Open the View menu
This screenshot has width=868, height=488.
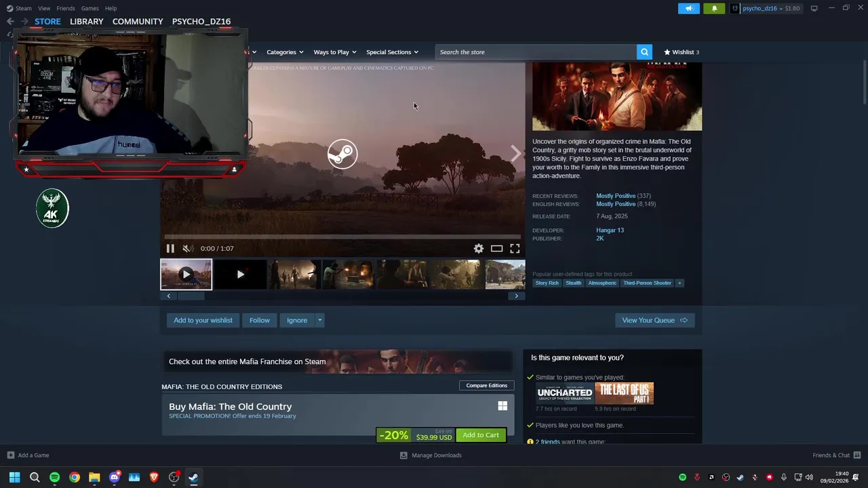click(x=44, y=8)
